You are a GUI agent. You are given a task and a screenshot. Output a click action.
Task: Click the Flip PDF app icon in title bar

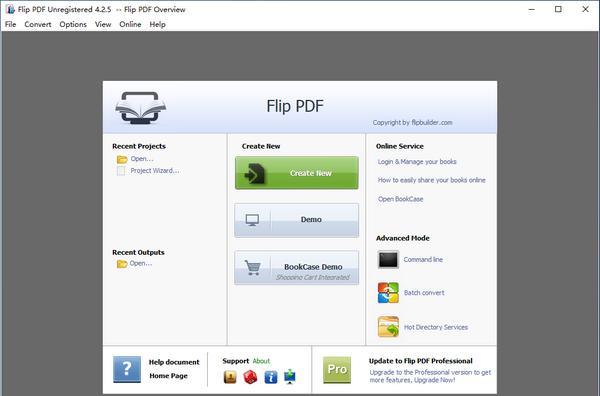coord(10,9)
